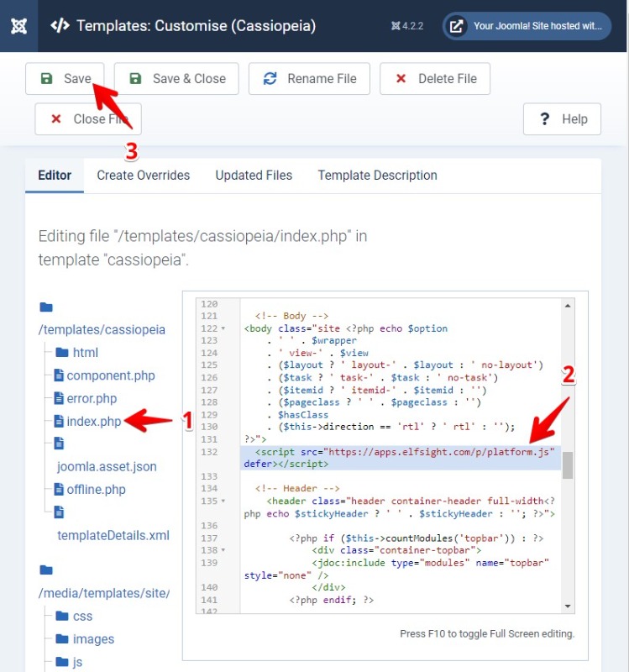Click the images folder icon

point(62,639)
